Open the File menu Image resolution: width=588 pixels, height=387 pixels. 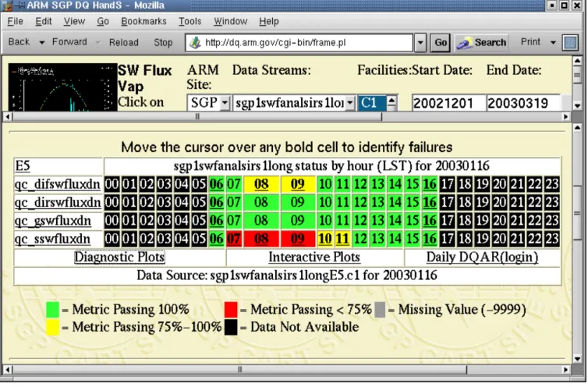[x=16, y=21]
